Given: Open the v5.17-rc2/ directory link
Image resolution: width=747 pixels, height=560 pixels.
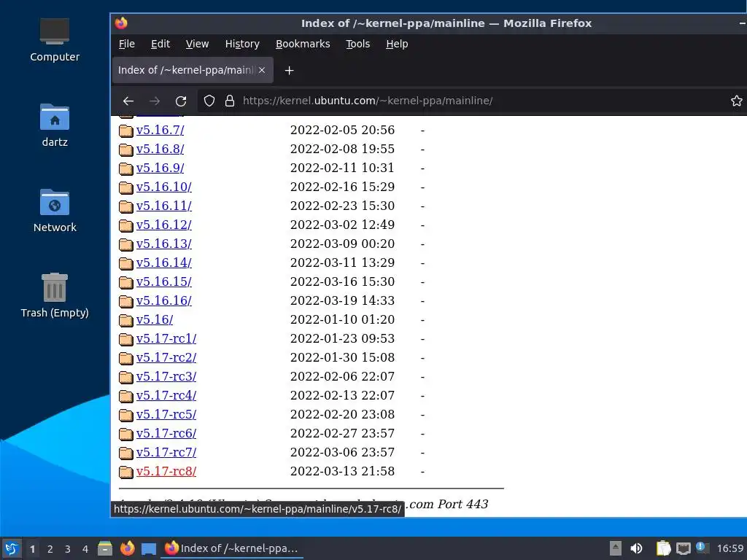Looking at the screenshot, I should click(x=166, y=357).
